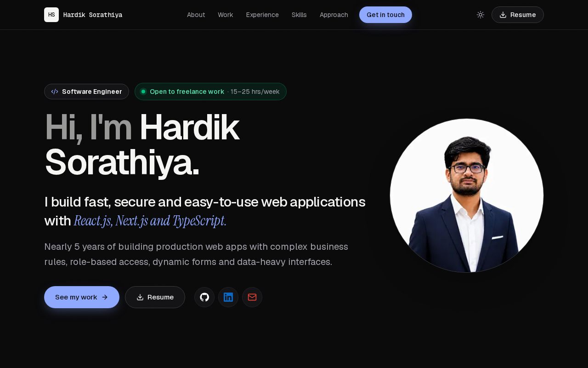The height and width of the screenshot is (368, 588).
Task: Click the code brackets icon in Software Engineer badge
Action: (55, 92)
